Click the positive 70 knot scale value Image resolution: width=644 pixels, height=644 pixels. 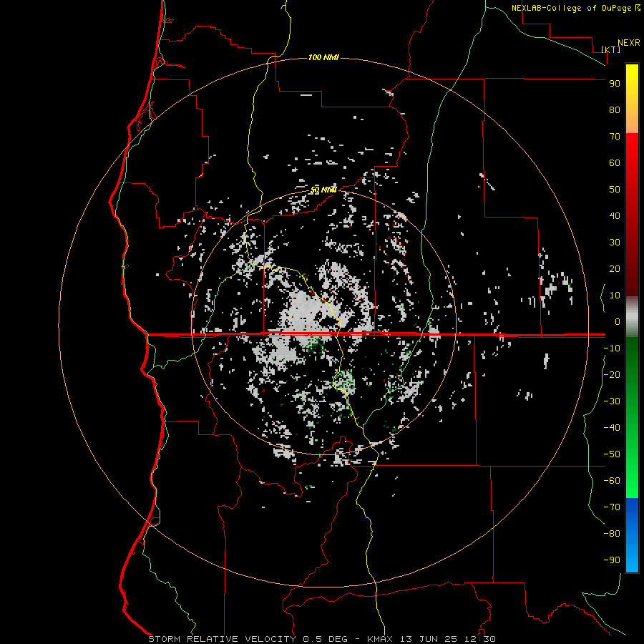[x=615, y=137]
